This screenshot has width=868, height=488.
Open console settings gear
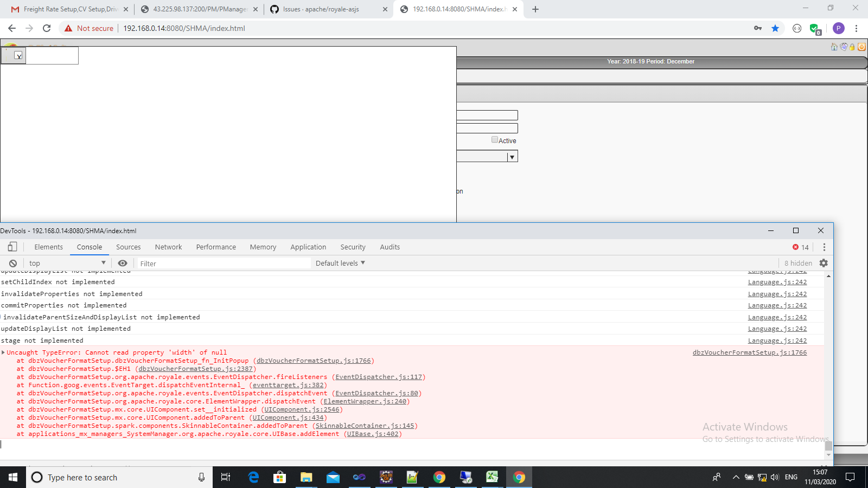824,263
